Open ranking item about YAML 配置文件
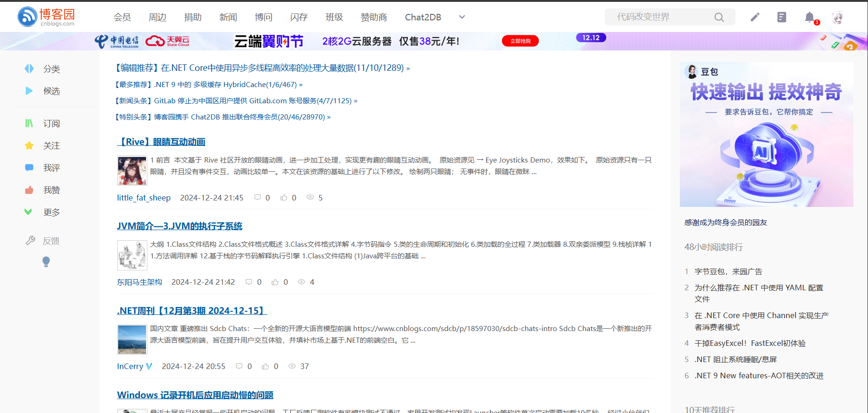 (759, 293)
